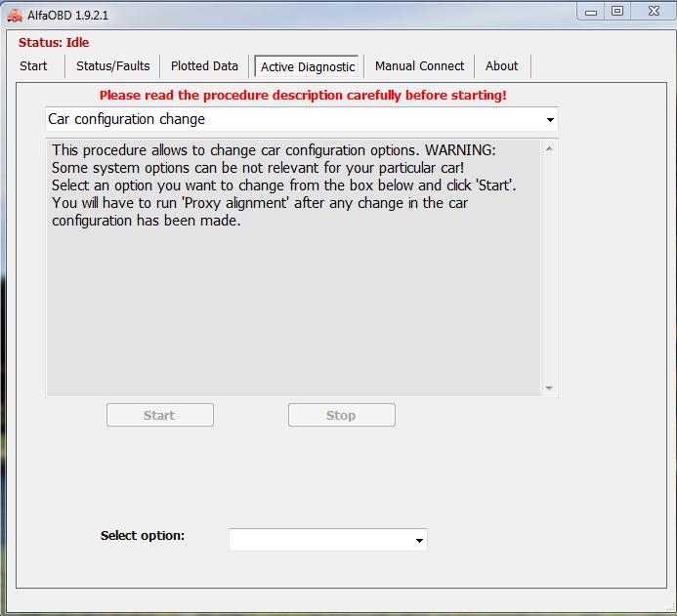
Task: Go to the Plotted Data tab
Action: [204, 66]
